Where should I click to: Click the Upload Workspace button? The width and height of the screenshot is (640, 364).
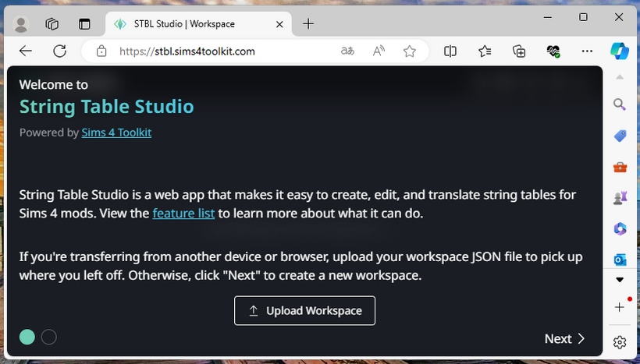coord(304,310)
